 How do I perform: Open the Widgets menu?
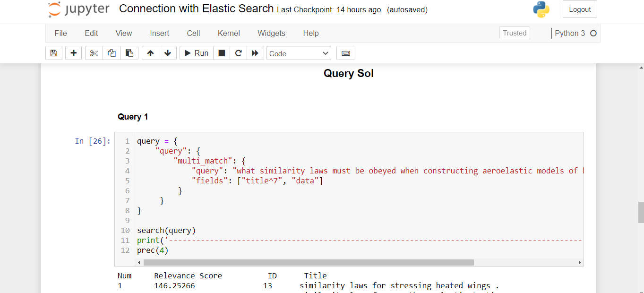(271, 33)
